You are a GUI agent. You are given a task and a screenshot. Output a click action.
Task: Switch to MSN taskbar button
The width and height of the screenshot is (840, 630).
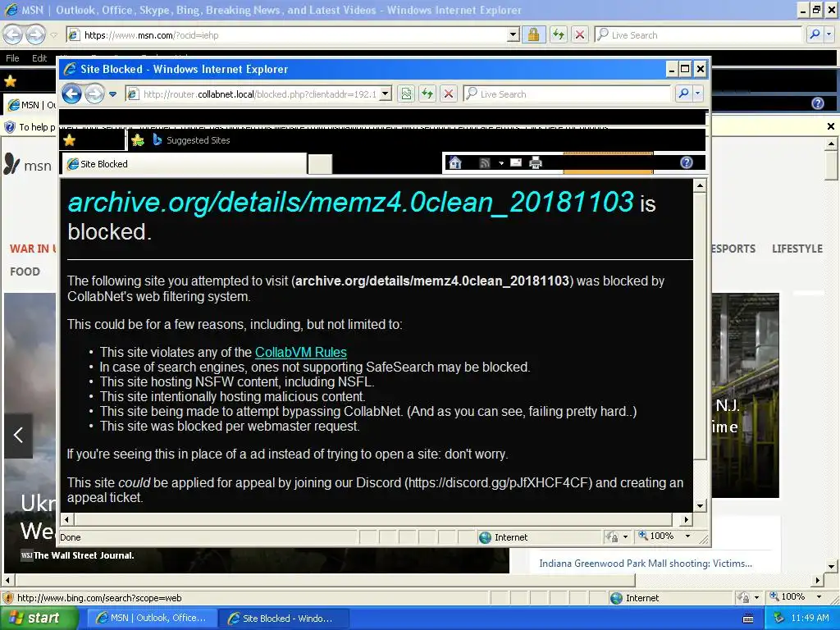[x=152, y=619]
